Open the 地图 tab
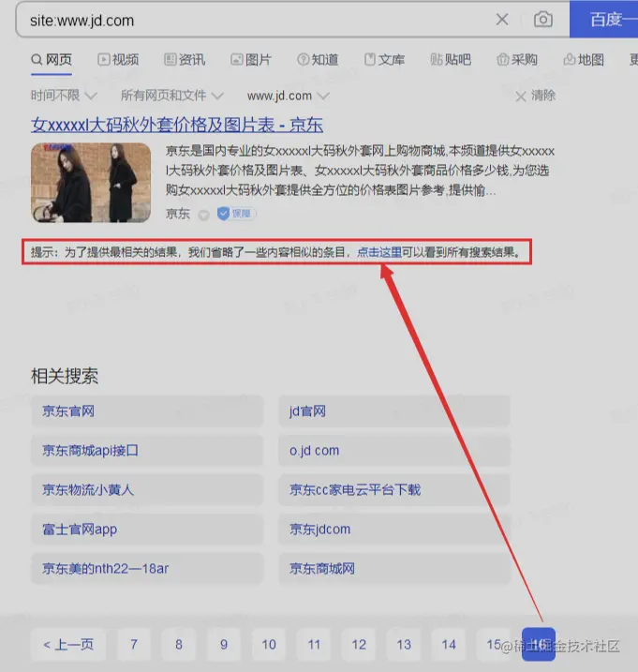This screenshot has height=672, width=638. point(584,60)
